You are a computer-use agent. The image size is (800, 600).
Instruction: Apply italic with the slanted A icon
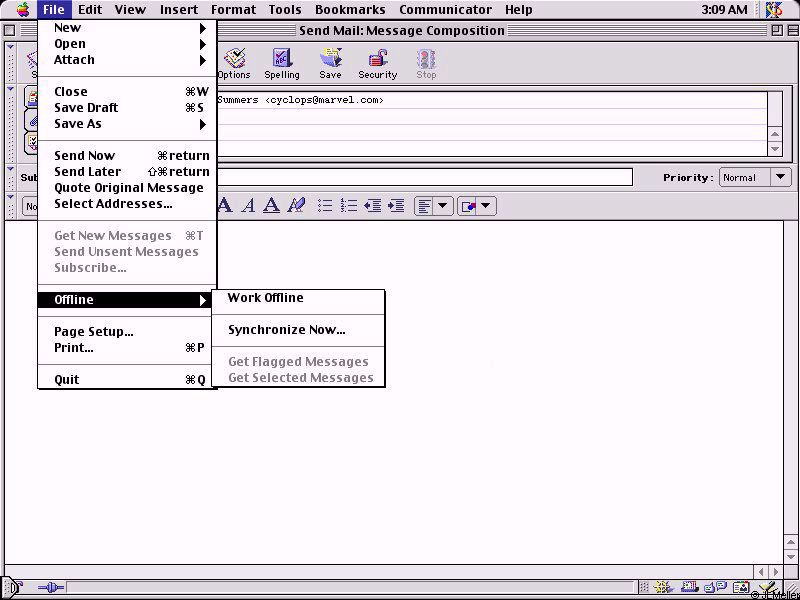(248, 206)
